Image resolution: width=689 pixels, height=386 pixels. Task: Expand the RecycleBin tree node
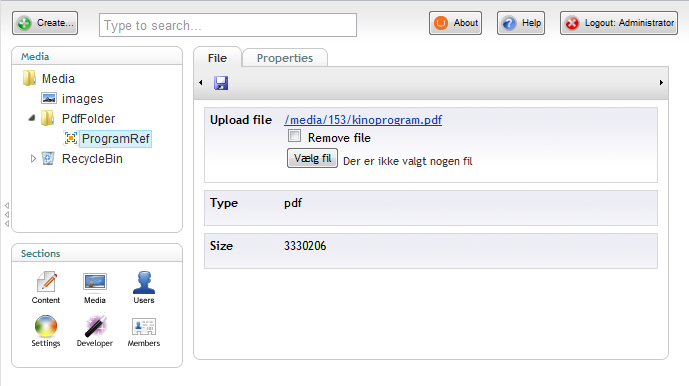(x=33, y=159)
